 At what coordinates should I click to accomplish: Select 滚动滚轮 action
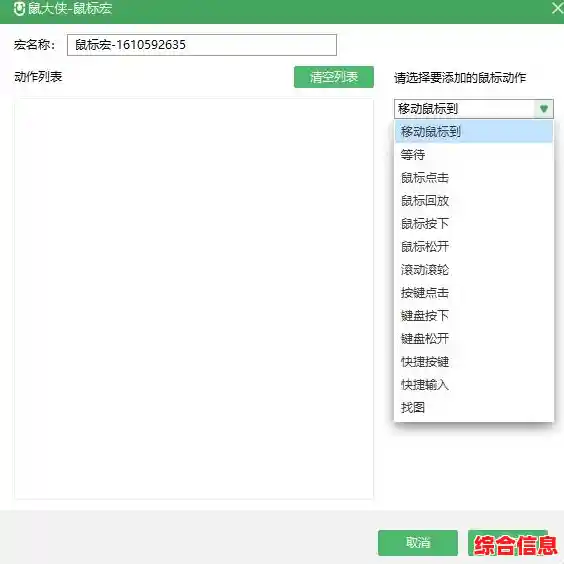click(474, 270)
